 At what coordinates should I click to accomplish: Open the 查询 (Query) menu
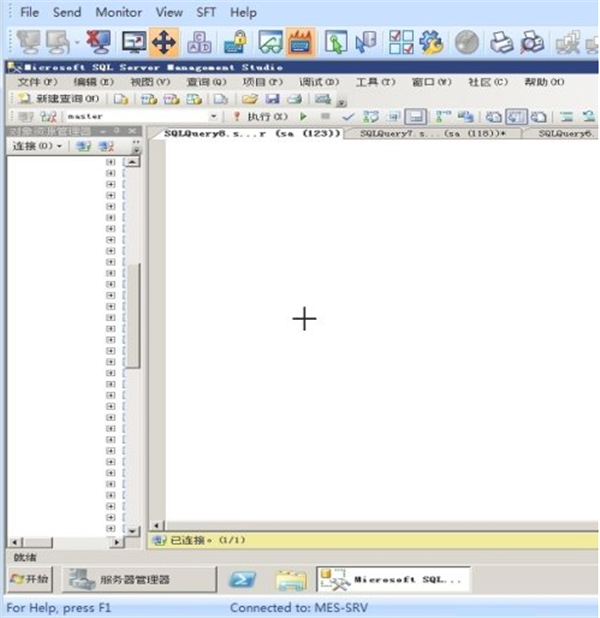point(206,82)
